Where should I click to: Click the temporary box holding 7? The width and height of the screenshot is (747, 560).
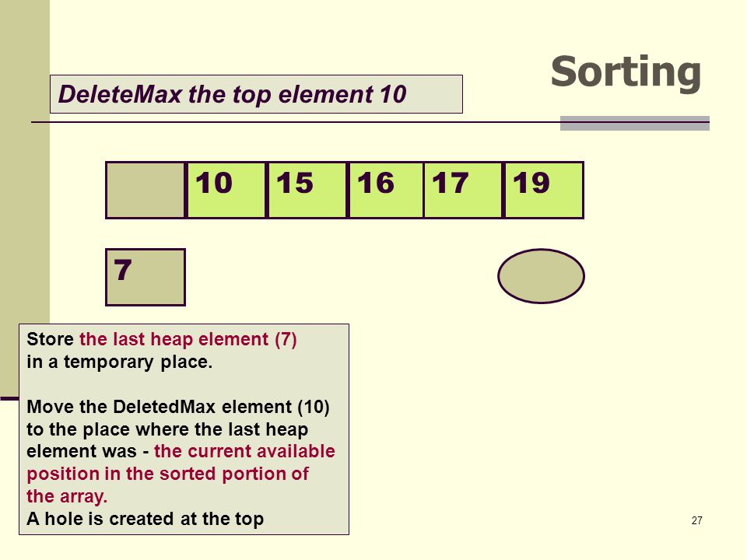pos(146,277)
